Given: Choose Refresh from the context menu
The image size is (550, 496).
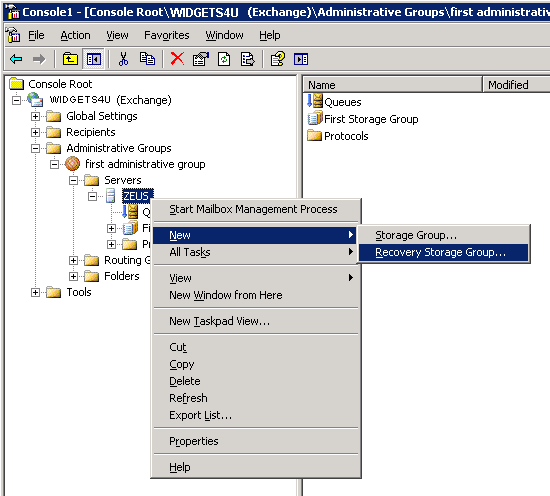Looking at the screenshot, I should point(256,398).
